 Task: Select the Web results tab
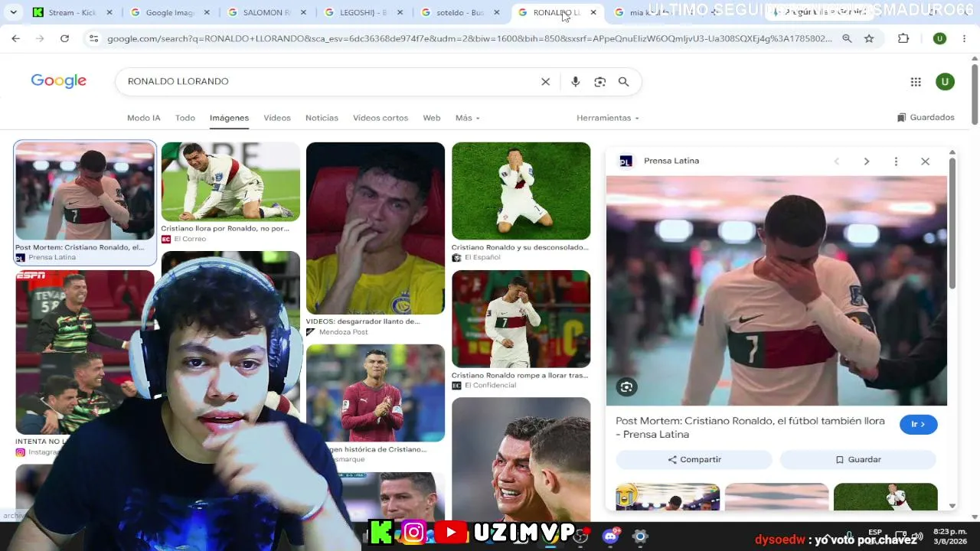click(432, 118)
